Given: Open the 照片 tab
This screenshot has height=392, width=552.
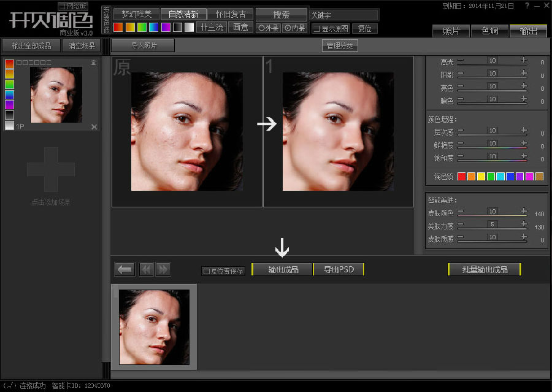Looking at the screenshot, I should (x=451, y=31).
